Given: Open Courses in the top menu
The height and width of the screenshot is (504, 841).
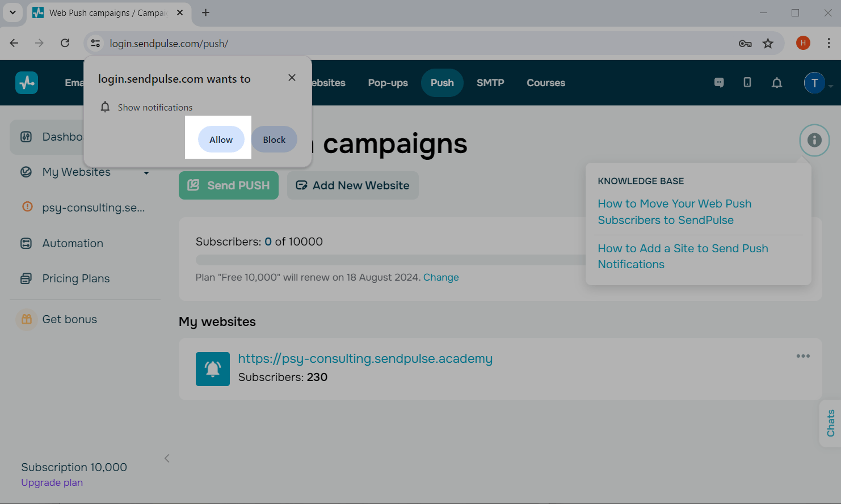Looking at the screenshot, I should 546,83.
